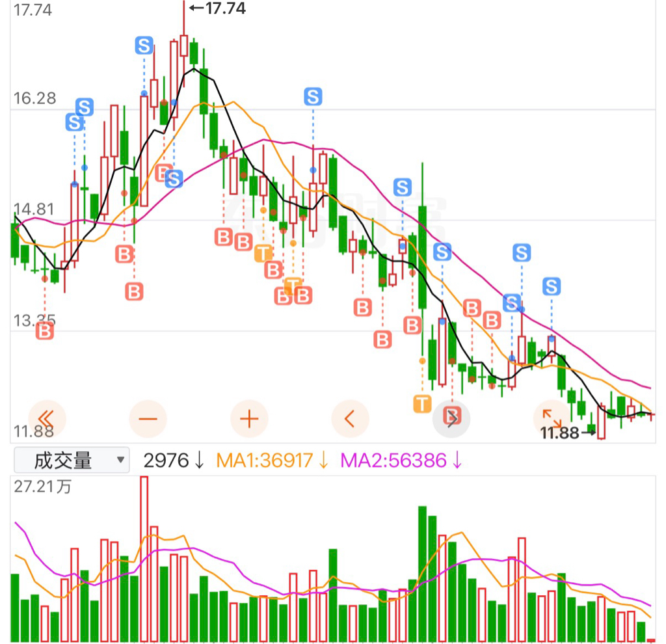Shift chart right with the grey chevron button

[x=451, y=419]
